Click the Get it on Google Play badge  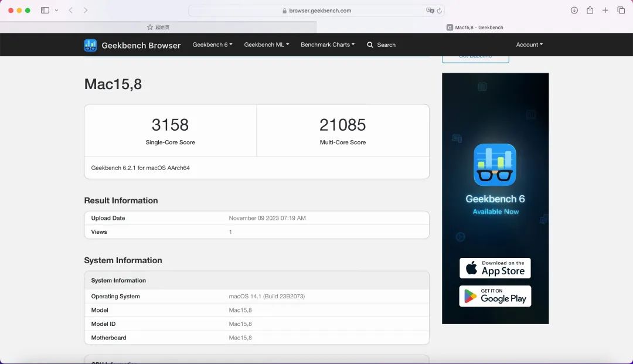[495, 296]
